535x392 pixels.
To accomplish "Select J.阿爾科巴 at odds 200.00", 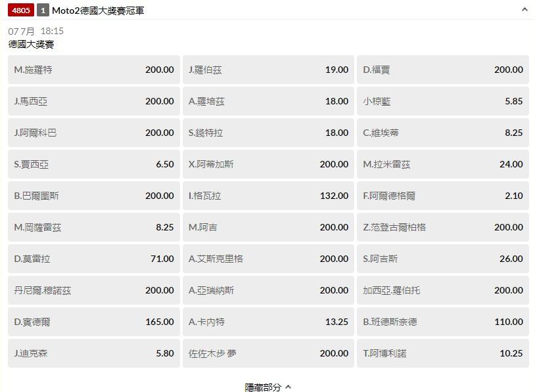I will [94, 133].
